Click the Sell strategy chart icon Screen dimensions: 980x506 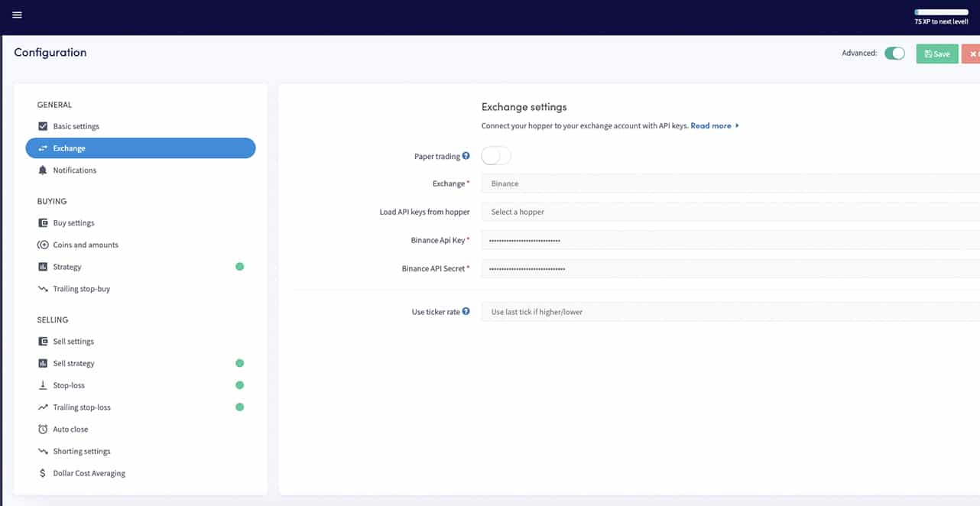pyautogui.click(x=43, y=363)
